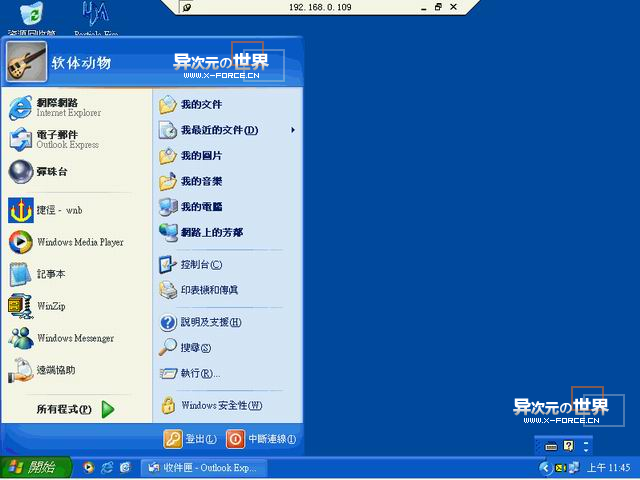Open 搜尋 search
640x480 pixels.
(x=227, y=348)
